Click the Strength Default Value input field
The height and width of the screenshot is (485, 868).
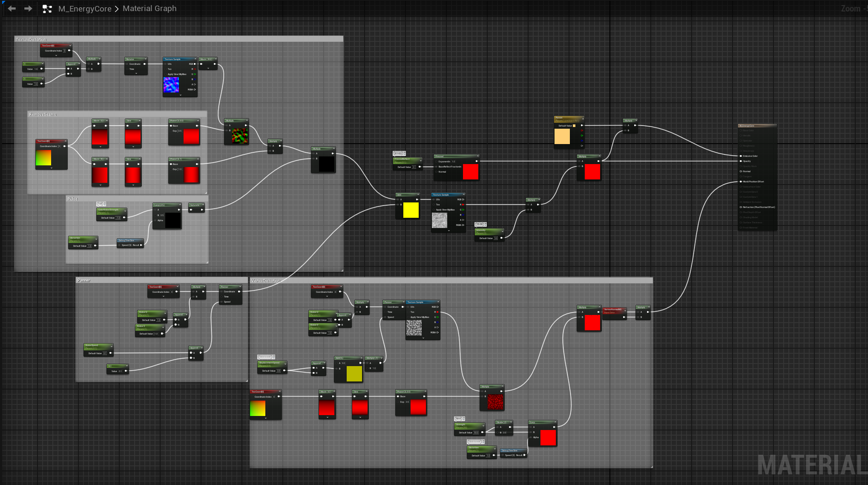[476, 433]
